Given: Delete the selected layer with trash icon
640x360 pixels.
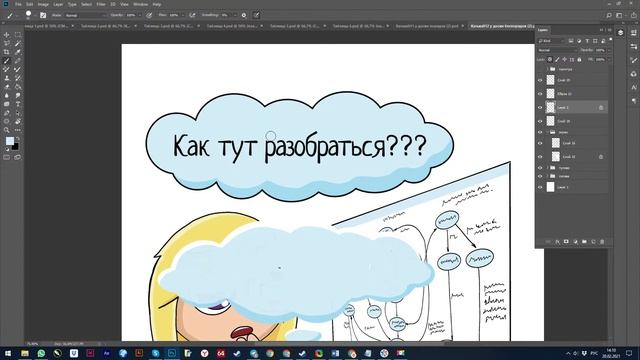Looking at the screenshot, I should (602, 242).
